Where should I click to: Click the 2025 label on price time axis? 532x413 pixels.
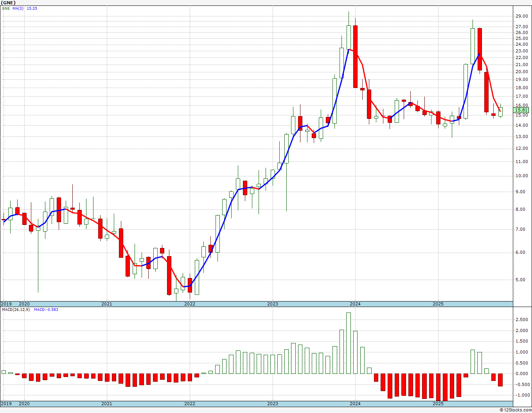click(x=438, y=304)
